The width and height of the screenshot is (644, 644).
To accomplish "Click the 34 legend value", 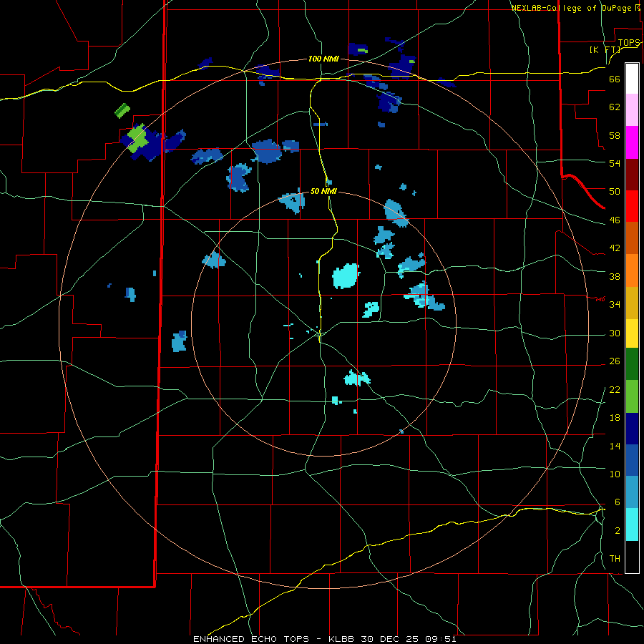I will (615, 304).
